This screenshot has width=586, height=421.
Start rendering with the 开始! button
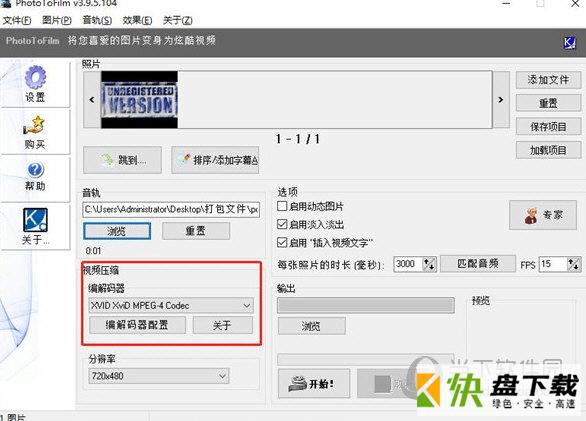click(314, 383)
